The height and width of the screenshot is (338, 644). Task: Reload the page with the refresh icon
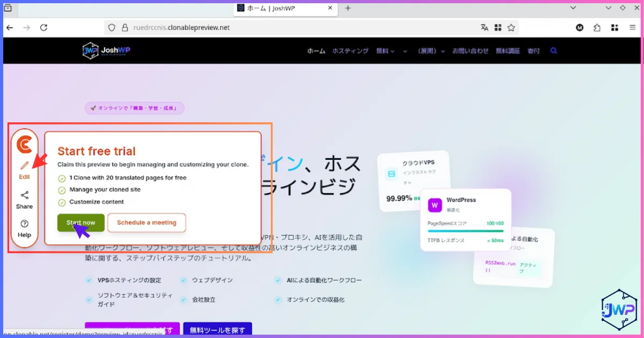[44, 27]
